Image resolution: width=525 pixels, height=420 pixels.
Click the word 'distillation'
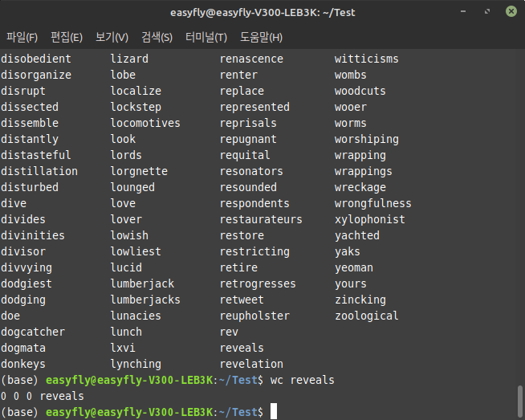point(39,172)
